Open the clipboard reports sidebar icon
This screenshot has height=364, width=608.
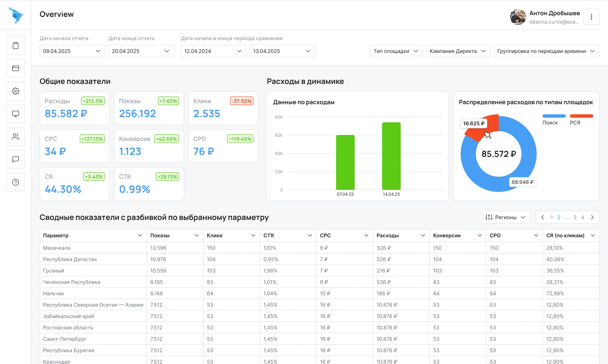(x=15, y=46)
